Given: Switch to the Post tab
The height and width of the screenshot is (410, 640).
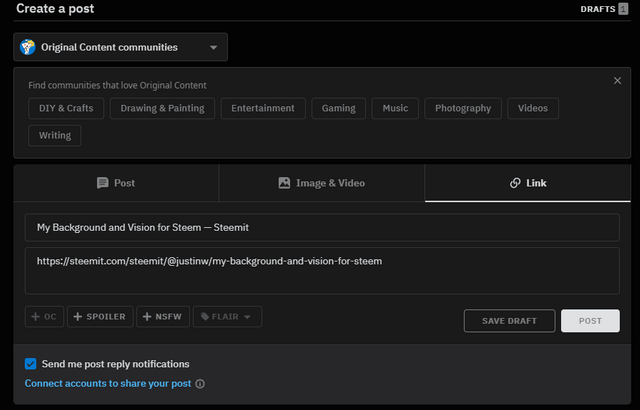Looking at the screenshot, I should (116, 183).
